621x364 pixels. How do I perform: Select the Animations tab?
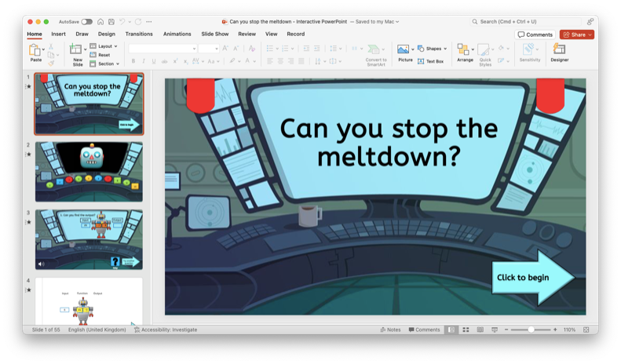[177, 34]
